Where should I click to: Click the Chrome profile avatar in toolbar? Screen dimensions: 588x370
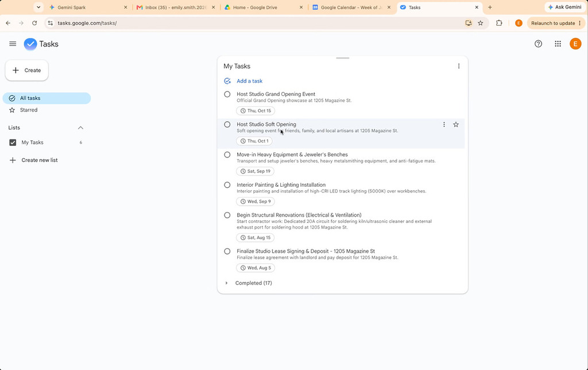519,23
